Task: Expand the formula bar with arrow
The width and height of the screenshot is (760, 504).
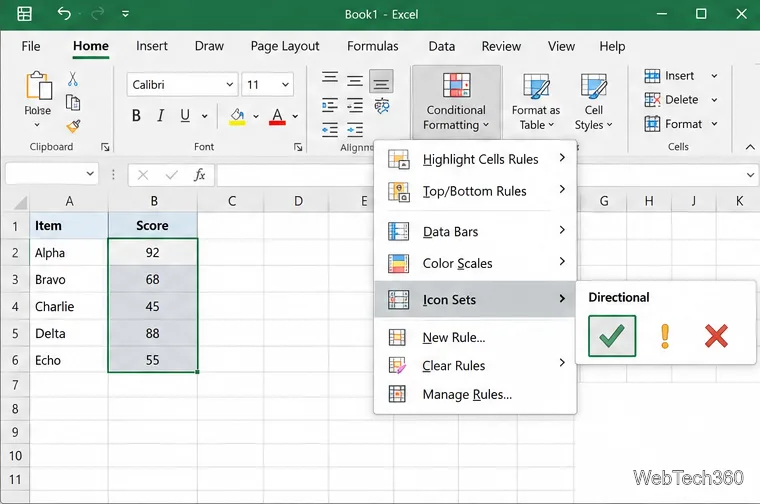Action: (x=750, y=174)
